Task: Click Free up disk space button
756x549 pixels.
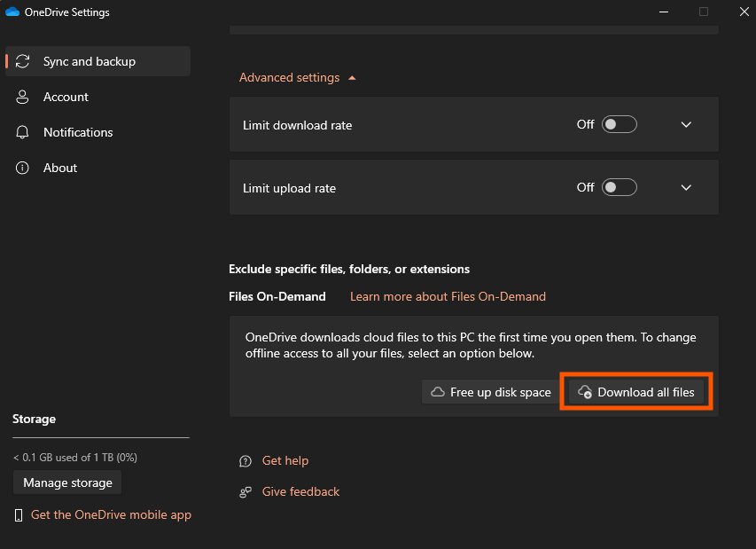Action: point(490,392)
